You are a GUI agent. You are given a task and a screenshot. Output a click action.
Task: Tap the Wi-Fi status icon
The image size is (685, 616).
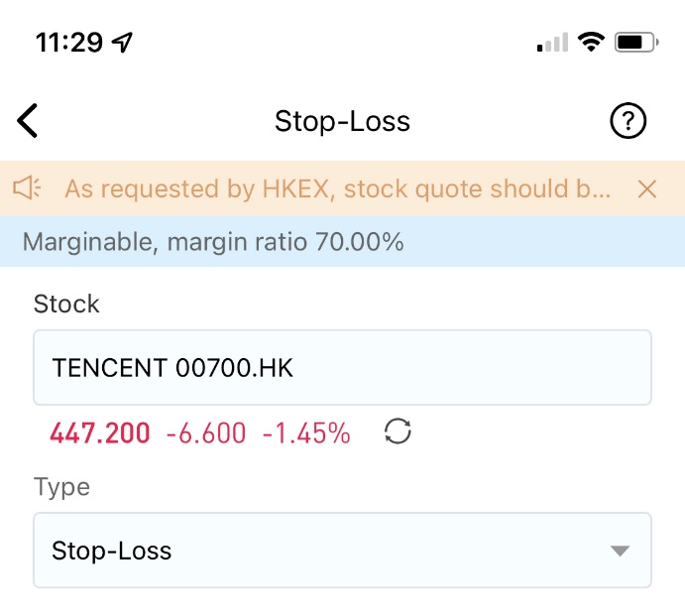click(591, 42)
